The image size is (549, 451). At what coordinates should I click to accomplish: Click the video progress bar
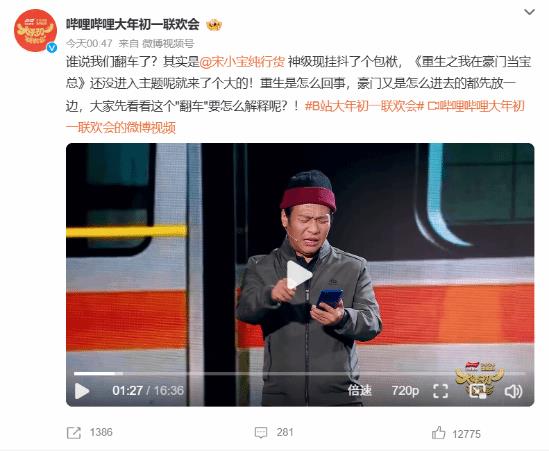tap(300, 374)
